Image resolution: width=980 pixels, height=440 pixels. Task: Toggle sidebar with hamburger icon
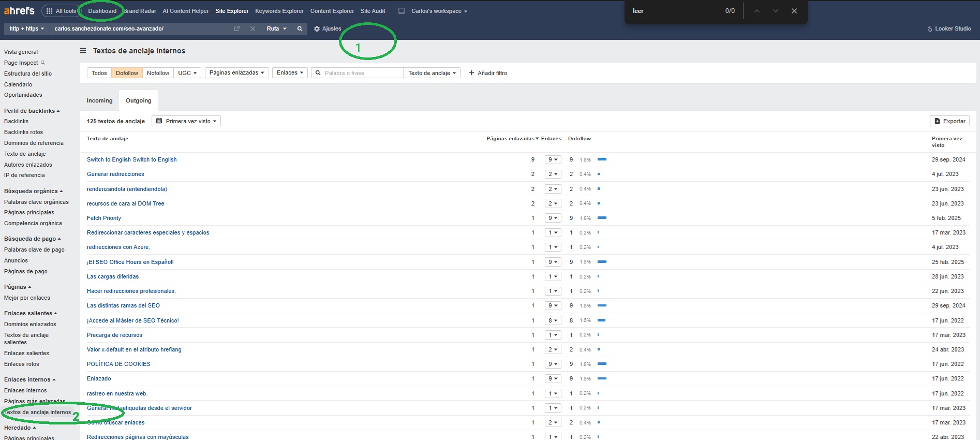click(83, 51)
